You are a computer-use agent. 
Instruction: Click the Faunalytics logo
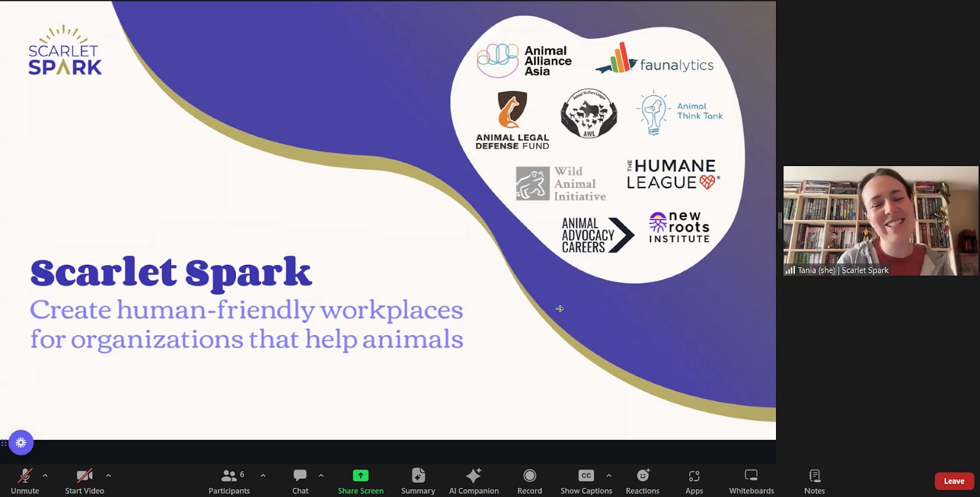point(654,59)
